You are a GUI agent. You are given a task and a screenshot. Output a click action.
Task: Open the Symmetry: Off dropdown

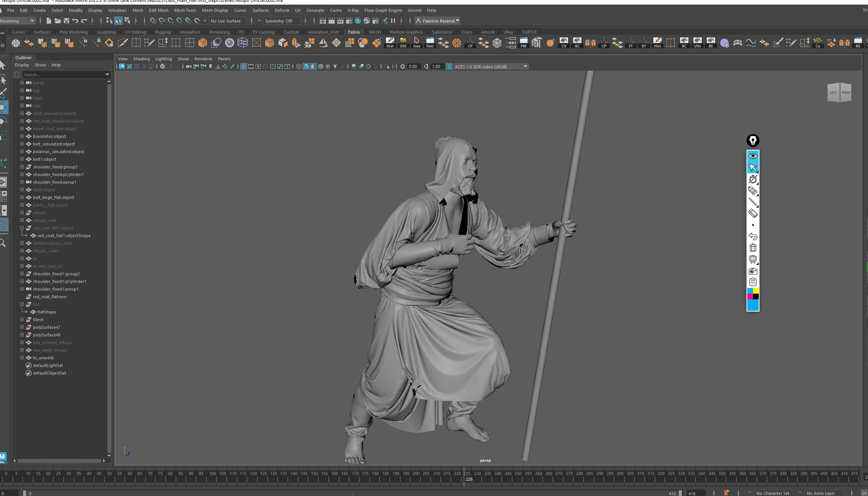click(x=283, y=21)
